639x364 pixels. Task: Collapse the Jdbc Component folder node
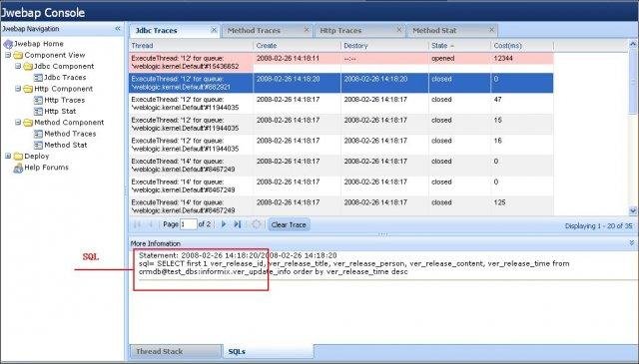[x=18, y=66]
